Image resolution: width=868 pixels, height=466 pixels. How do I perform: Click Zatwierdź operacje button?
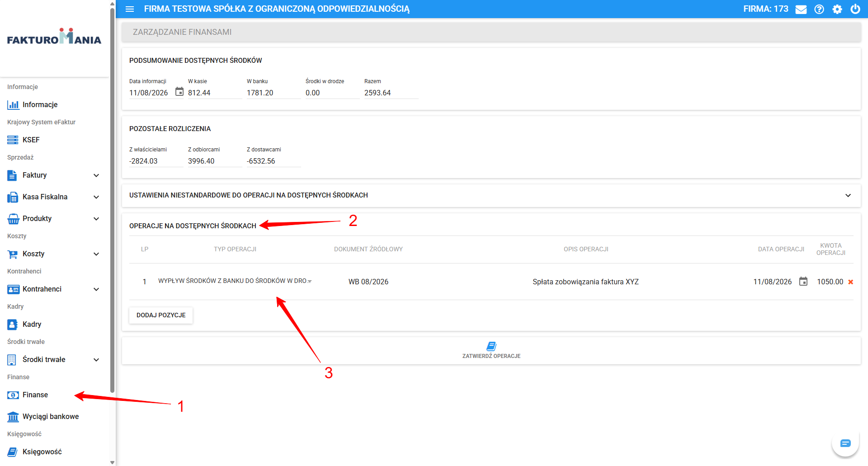click(491, 351)
